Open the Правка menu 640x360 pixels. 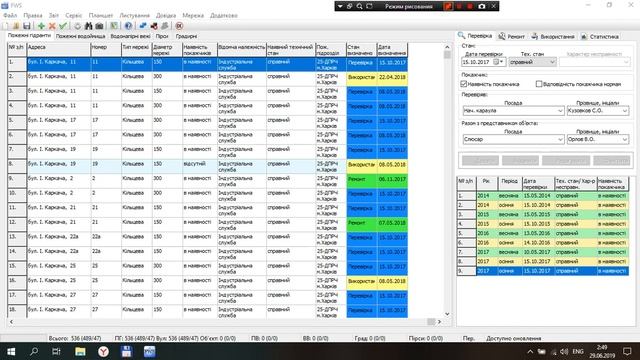(33, 16)
